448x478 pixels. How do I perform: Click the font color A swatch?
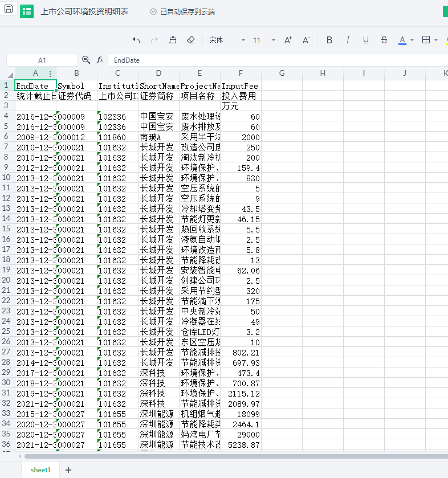pyautogui.click(x=402, y=40)
